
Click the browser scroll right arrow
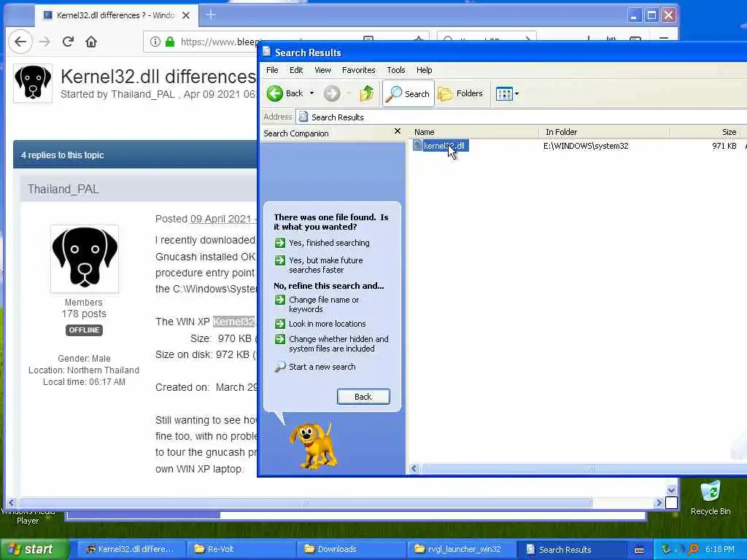(x=659, y=502)
